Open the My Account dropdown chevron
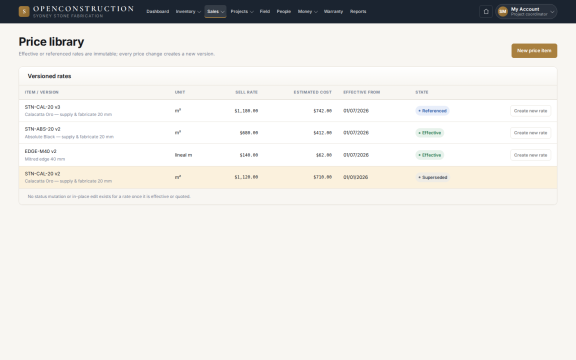The height and width of the screenshot is (360, 576). [552, 12]
